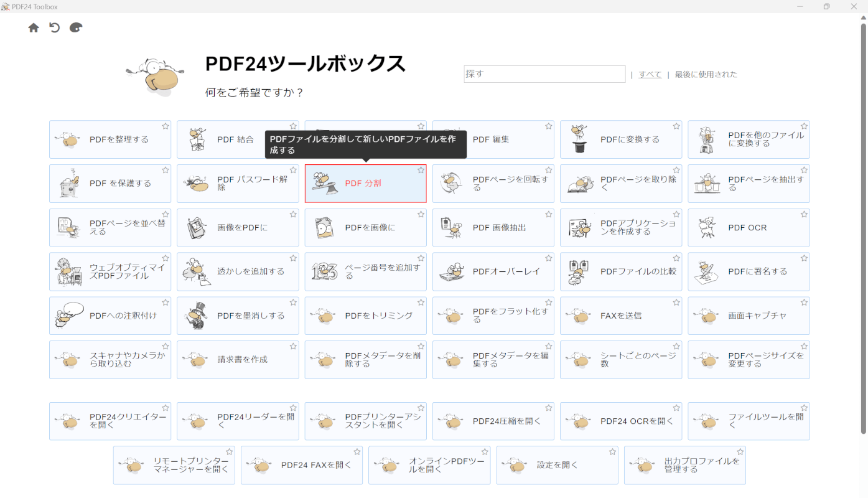Screen dimensions: 868x498
Task: Open PDFページサイズを変更する tool
Action: click(x=749, y=360)
